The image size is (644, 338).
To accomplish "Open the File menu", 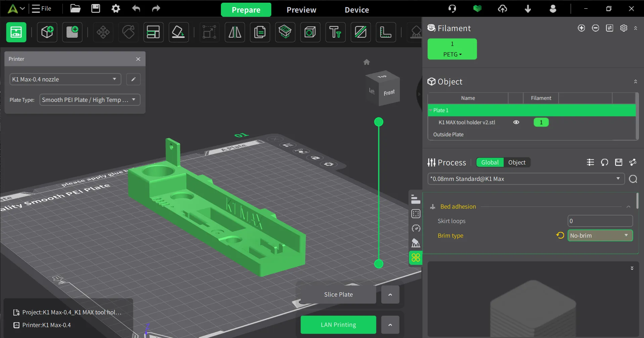I will point(41,8).
